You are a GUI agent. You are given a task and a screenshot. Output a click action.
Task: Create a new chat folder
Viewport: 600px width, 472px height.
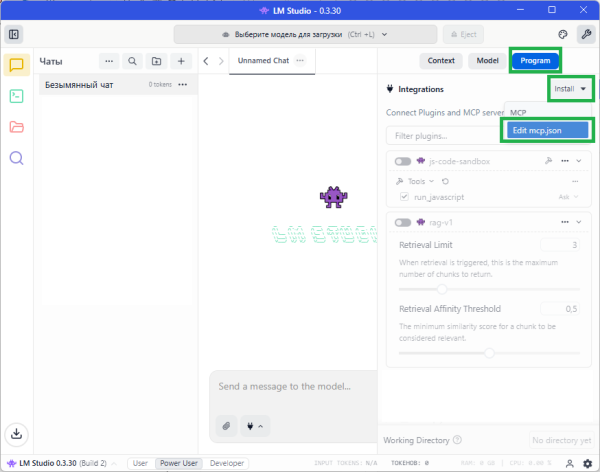pyautogui.click(x=157, y=61)
